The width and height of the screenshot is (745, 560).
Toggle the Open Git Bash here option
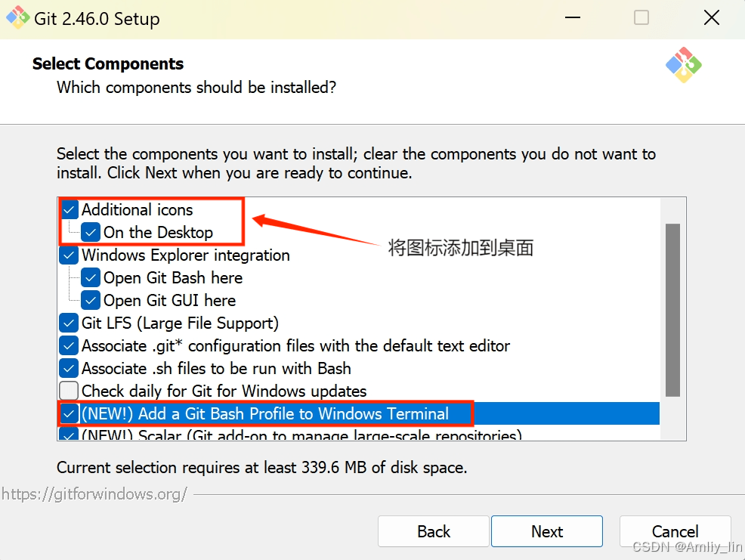pyautogui.click(x=90, y=277)
